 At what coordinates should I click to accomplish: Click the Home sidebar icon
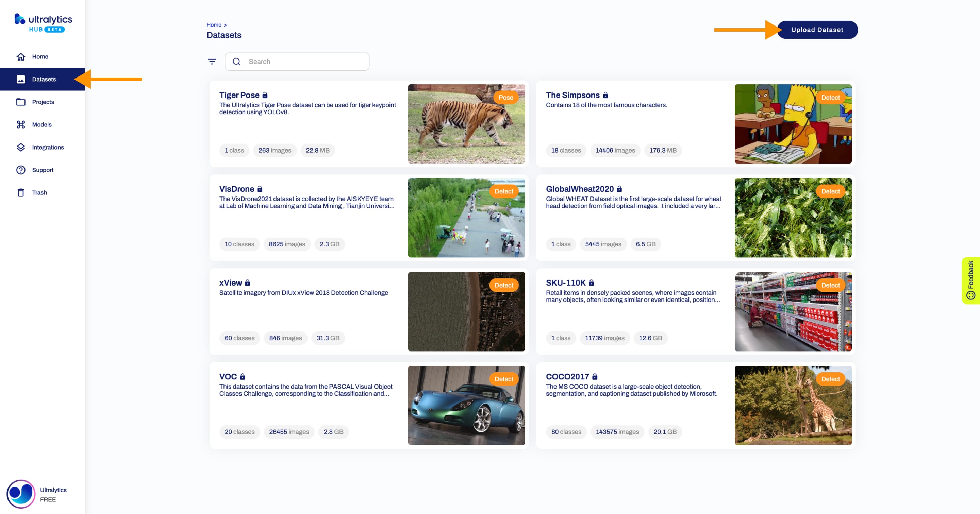tap(20, 56)
